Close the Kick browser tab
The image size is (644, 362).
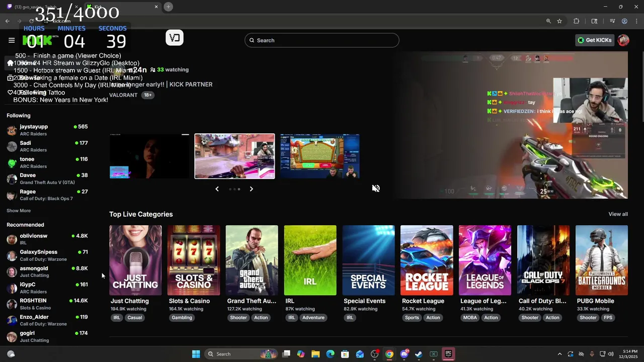coord(156,7)
